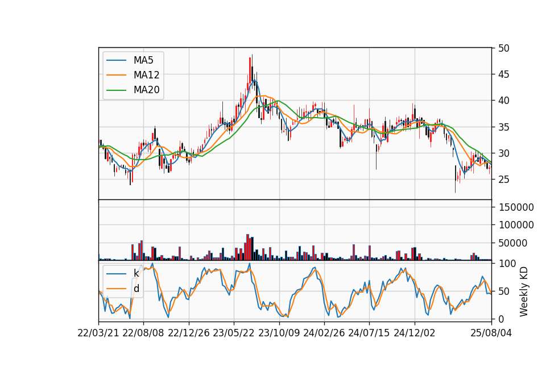Click the price axis value 25
This screenshot has height=392, width=546.
pos(504,180)
